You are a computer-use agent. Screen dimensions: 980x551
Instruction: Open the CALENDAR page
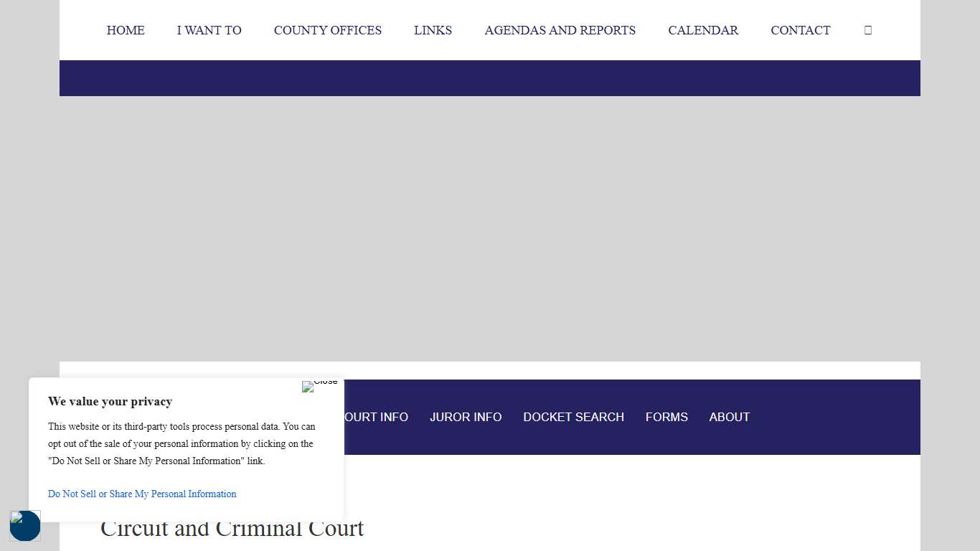[x=703, y=30]
